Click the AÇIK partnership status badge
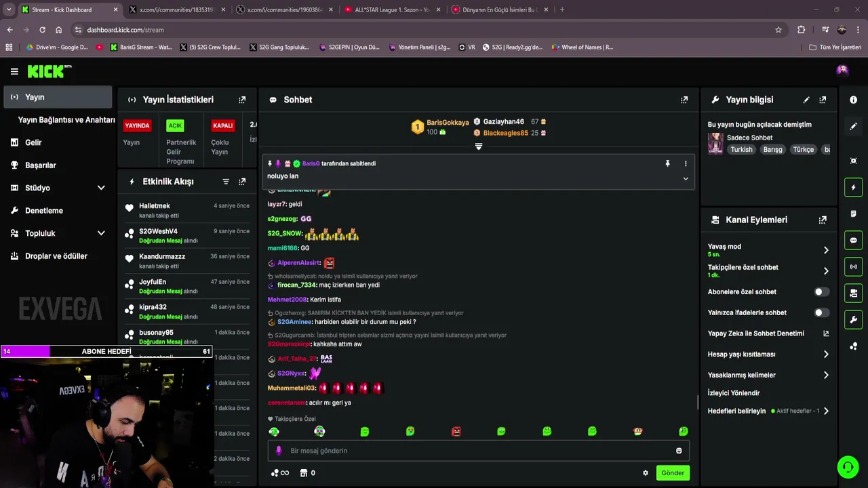 click(x=176, y=126)
